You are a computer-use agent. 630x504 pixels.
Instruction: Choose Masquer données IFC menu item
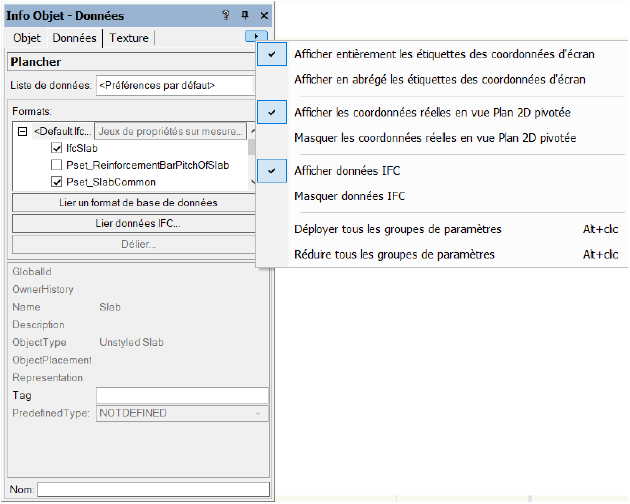(349, 196)
